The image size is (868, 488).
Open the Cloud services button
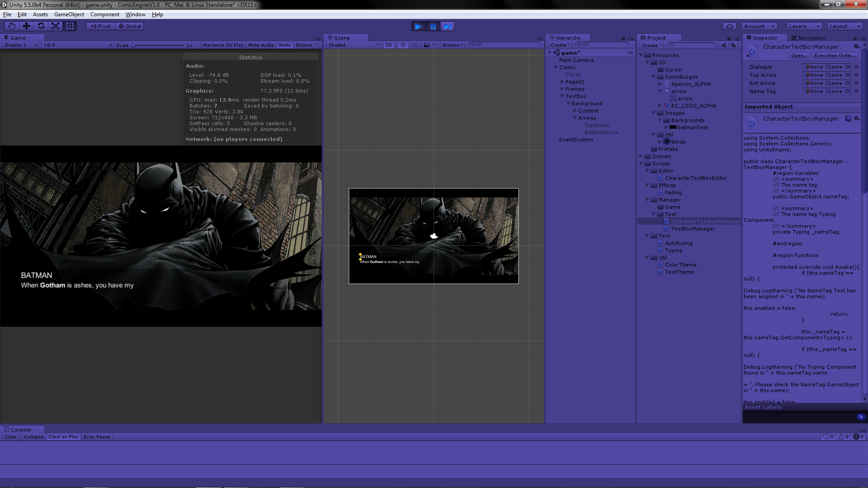[x=730, y=26]
